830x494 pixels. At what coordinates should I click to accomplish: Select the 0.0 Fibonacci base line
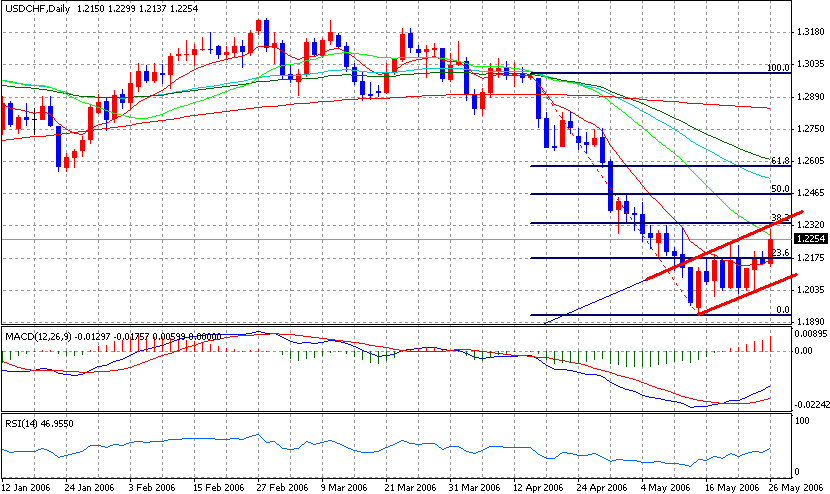pyautogui.click(x=660, y=315)
